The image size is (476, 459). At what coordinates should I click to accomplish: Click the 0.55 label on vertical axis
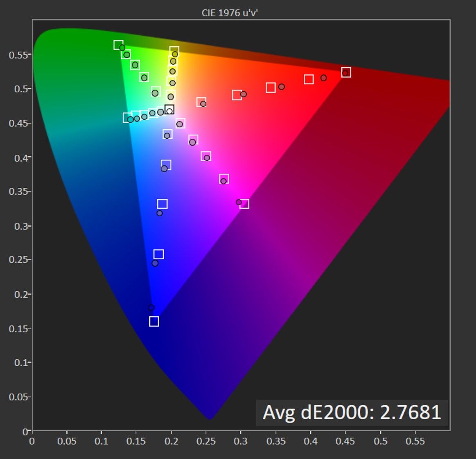(x=19, y=55)
